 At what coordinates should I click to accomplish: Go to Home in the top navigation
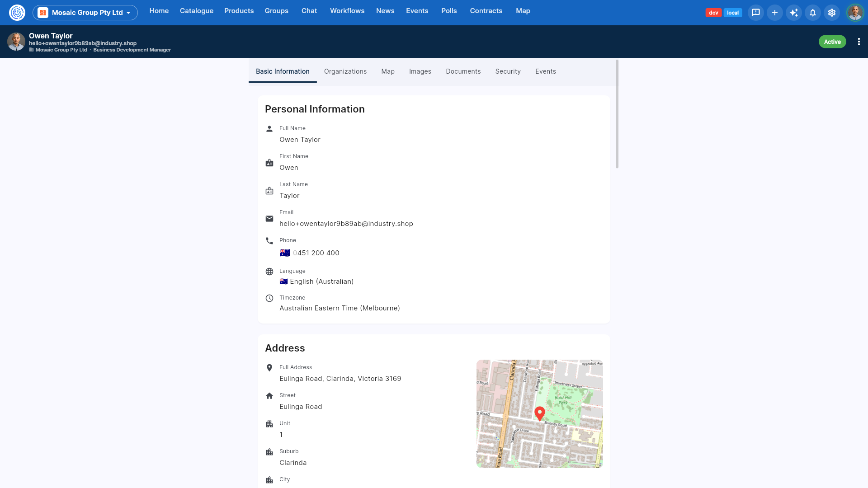point(159,11)
